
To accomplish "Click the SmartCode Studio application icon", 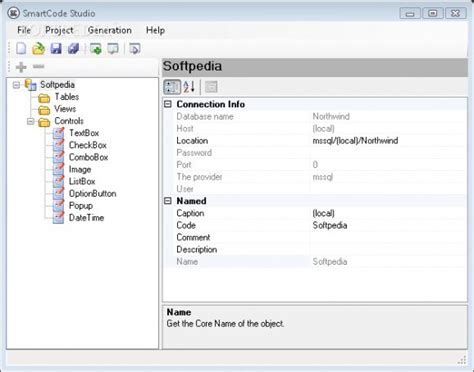I will [x=14, y=13].
